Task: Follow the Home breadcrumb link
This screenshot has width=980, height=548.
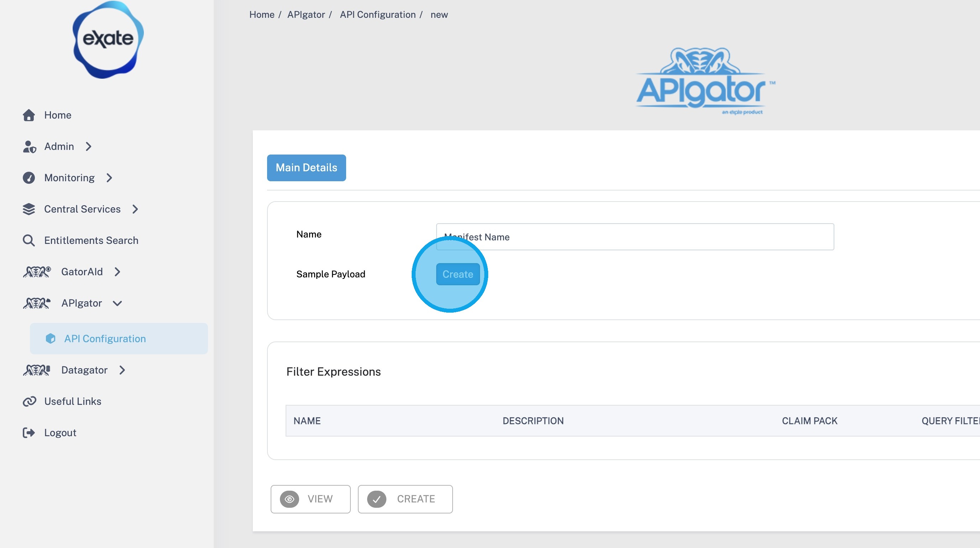Action: [x=262, y=15]
